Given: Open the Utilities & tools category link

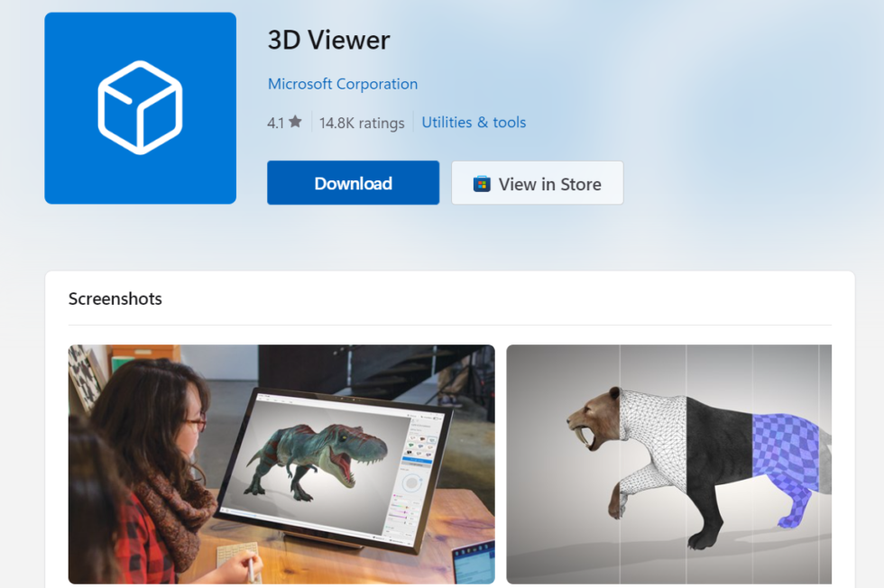Looking at the screenshot, I should coord(474,122).
